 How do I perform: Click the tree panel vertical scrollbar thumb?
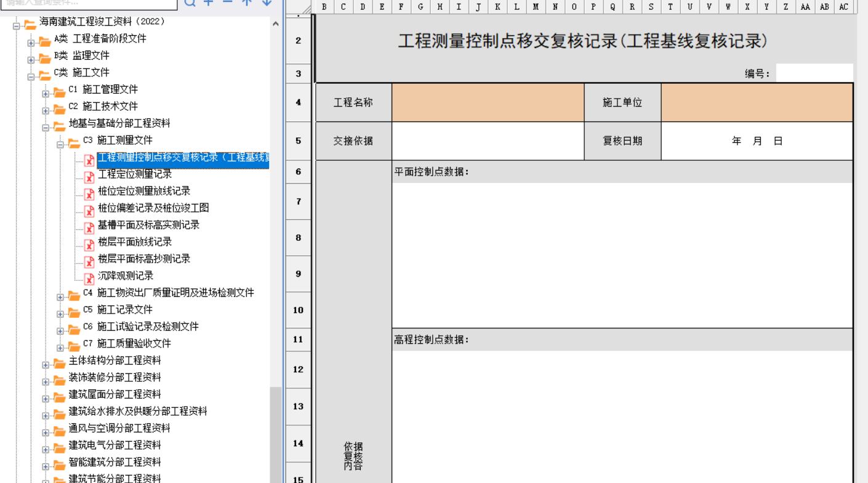(x=276, y=435)
